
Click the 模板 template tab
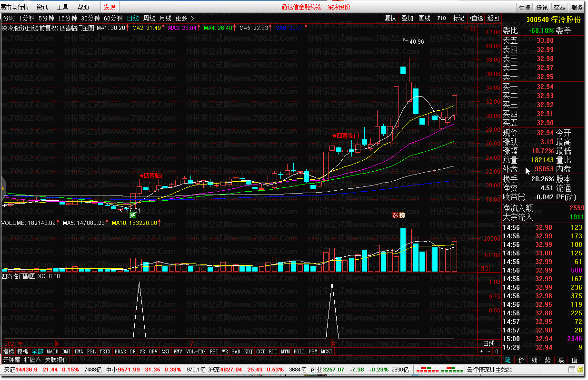pyautogui.click(x=23, y=351)
